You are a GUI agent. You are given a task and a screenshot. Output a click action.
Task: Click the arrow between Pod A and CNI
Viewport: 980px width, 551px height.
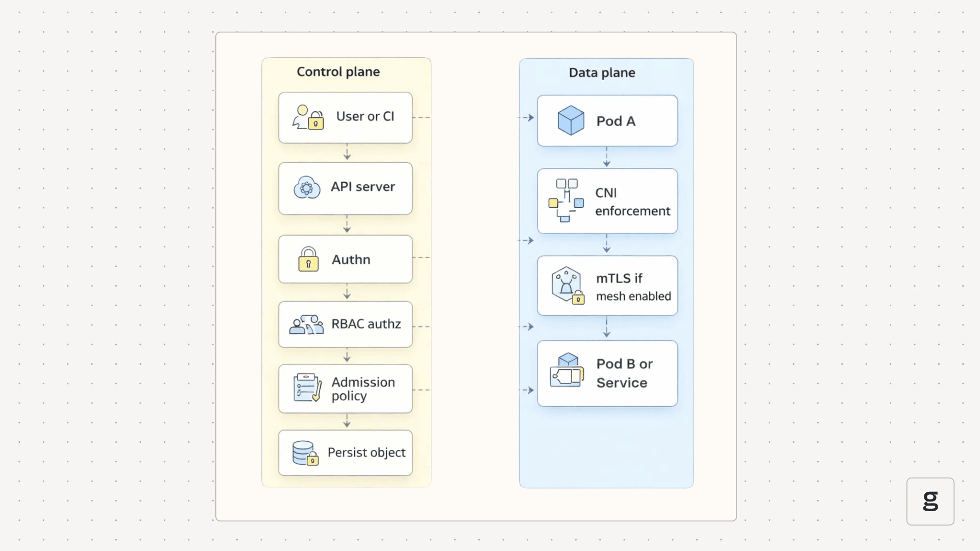pos(606,157)
